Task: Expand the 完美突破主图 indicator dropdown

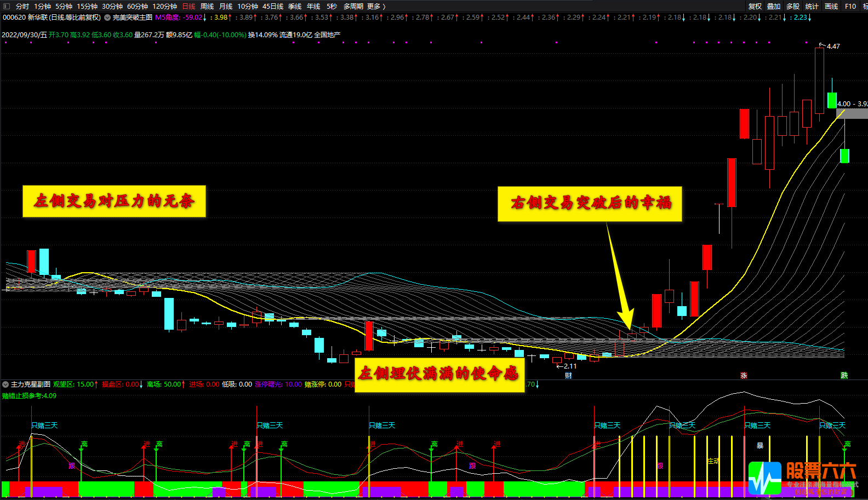Action: click(x=107, y=18)
